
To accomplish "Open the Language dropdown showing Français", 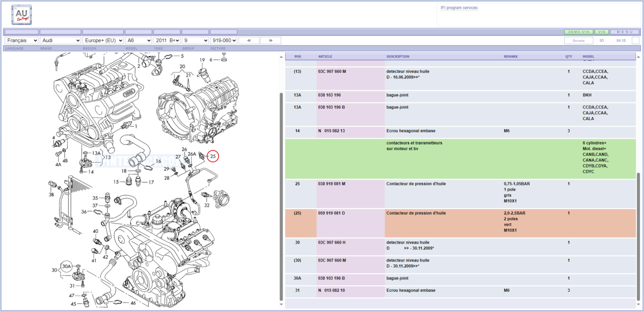I will (x=22, y=40).
